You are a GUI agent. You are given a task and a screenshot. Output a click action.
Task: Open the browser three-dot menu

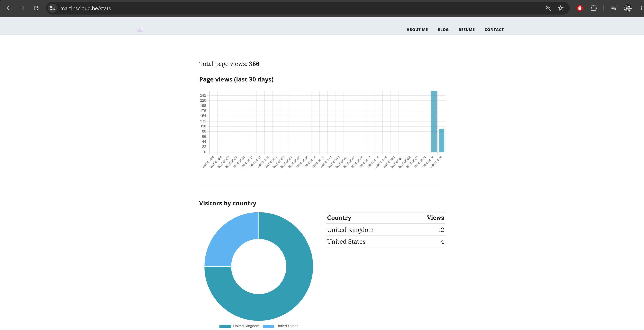click(641, 8)
